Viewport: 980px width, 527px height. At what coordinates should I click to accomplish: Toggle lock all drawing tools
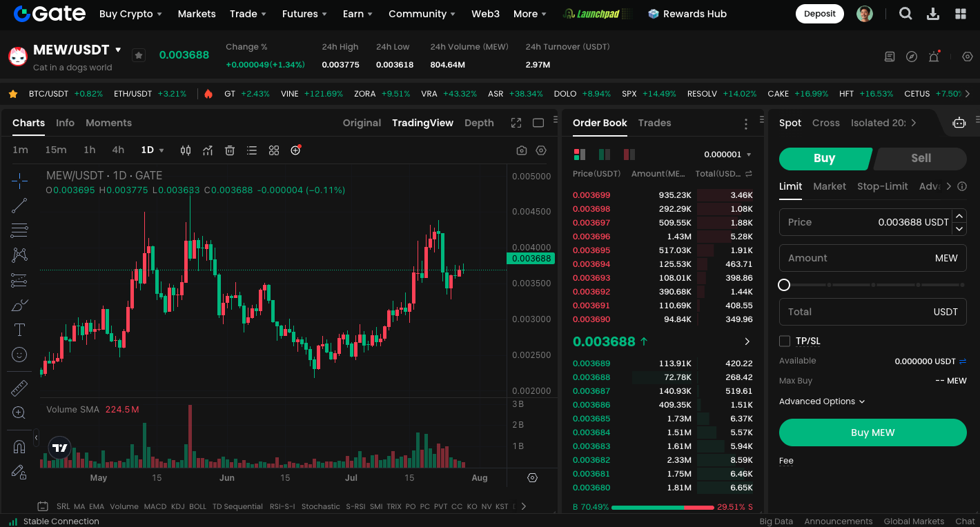click(x=19, y=472)
